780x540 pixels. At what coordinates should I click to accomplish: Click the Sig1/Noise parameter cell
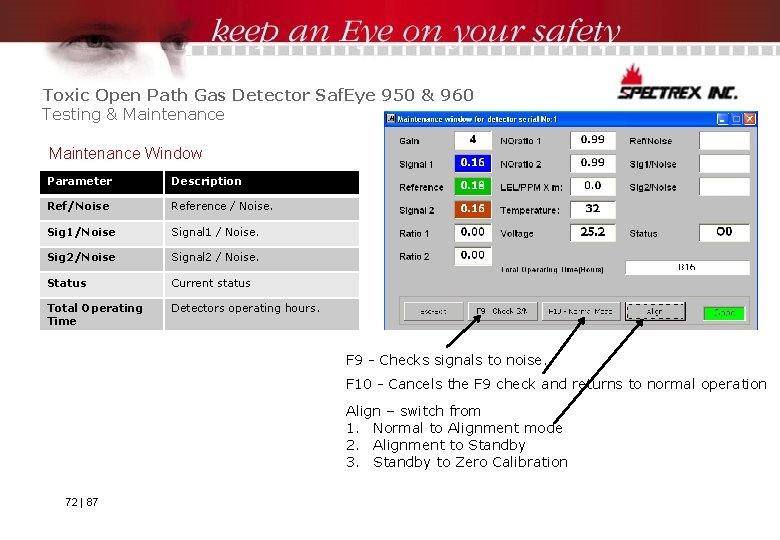[101, 234]
